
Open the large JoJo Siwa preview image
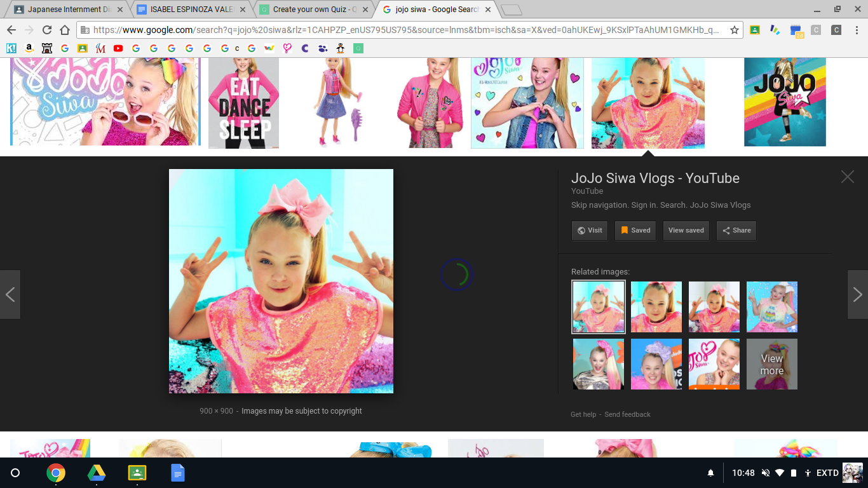281,281
